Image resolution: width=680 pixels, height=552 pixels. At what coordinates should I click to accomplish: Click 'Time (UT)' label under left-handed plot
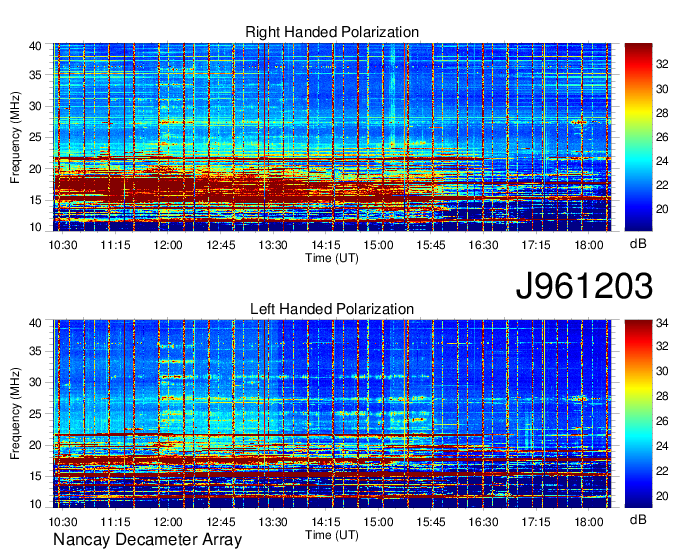pyautogui.click(x=332, y=535)
